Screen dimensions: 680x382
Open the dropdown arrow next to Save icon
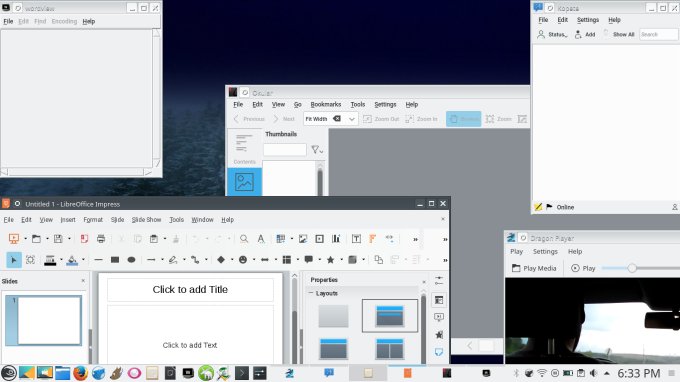point(69,238)
